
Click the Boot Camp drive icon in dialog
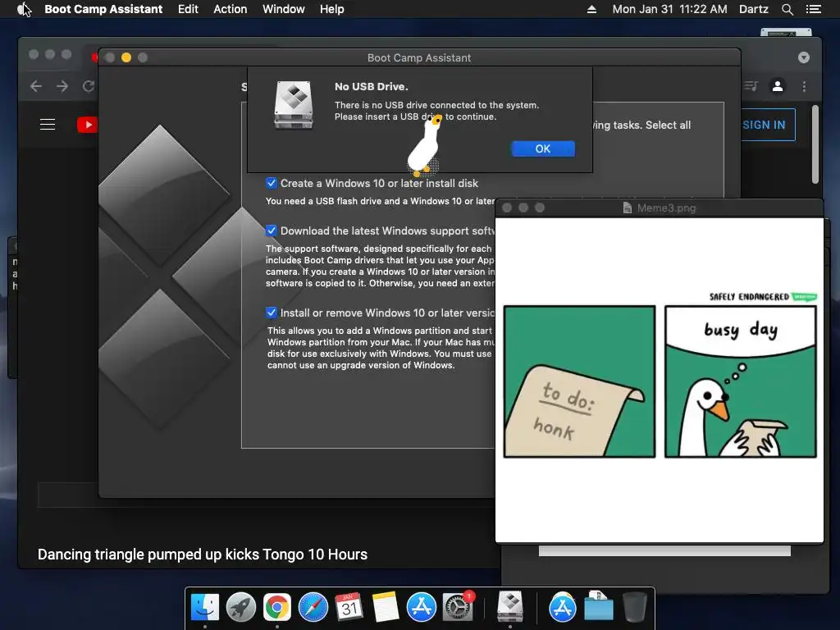(294, 105)
